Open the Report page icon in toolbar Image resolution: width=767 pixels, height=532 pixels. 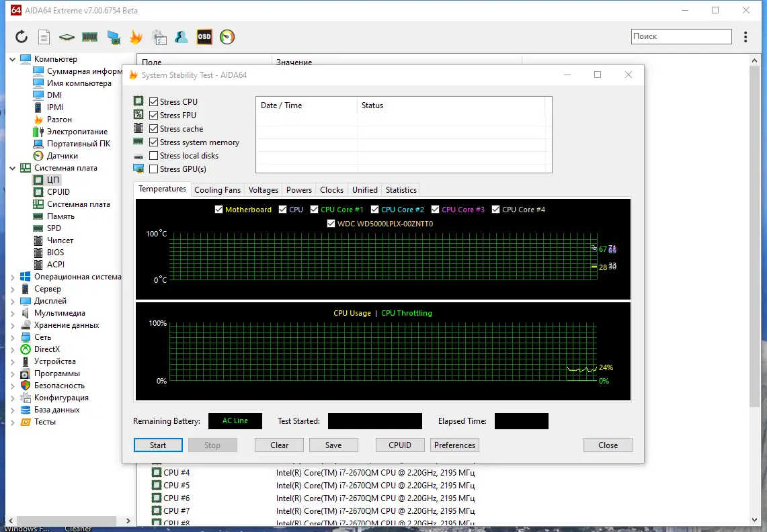(44, 37)
